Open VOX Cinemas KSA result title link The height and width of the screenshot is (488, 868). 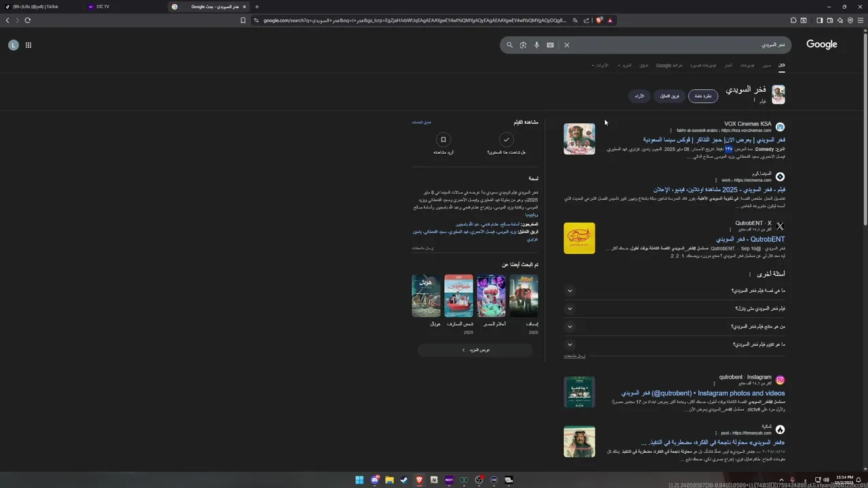714,140
